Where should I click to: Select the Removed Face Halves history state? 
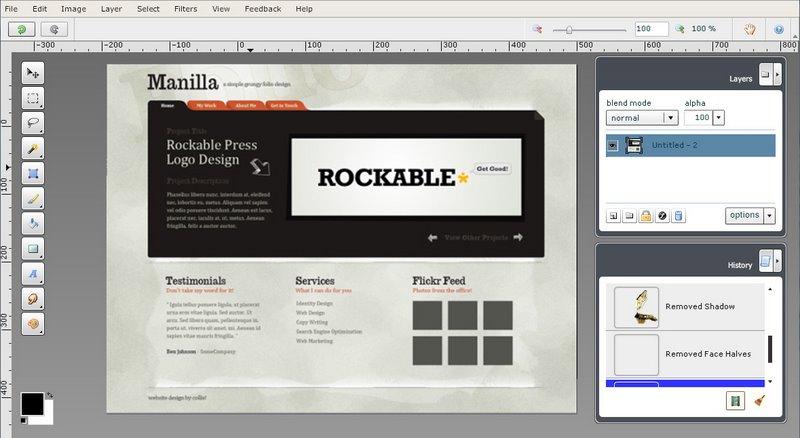[x=685, y=354]
